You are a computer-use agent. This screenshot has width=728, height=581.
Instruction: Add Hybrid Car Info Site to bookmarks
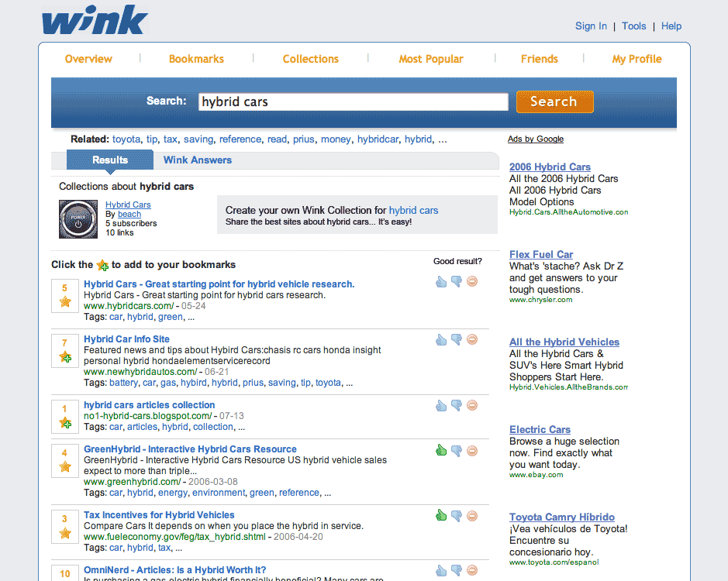click(65, 357)
